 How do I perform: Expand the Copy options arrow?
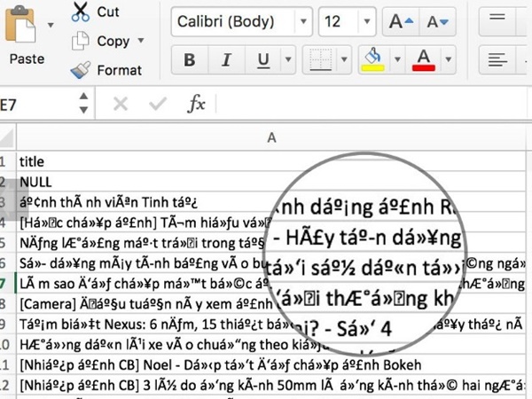tap(141, 41)
